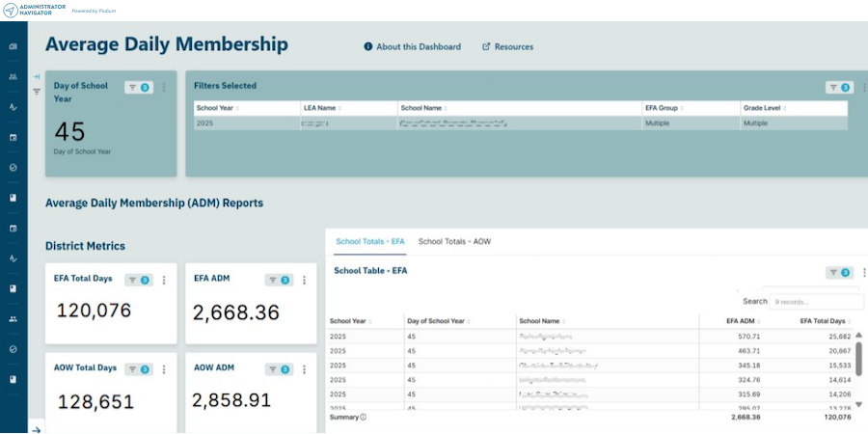Image resolution: width=868 pixels, height=434 pixels.
Task: Click the table cell 14,206
Action: click(x=840, y=394)
